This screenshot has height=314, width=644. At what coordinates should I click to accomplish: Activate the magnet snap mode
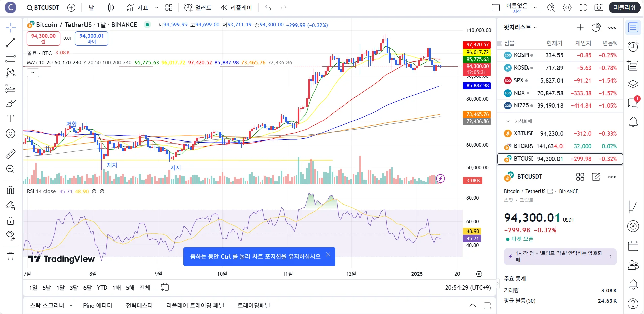tap(11, 190)
